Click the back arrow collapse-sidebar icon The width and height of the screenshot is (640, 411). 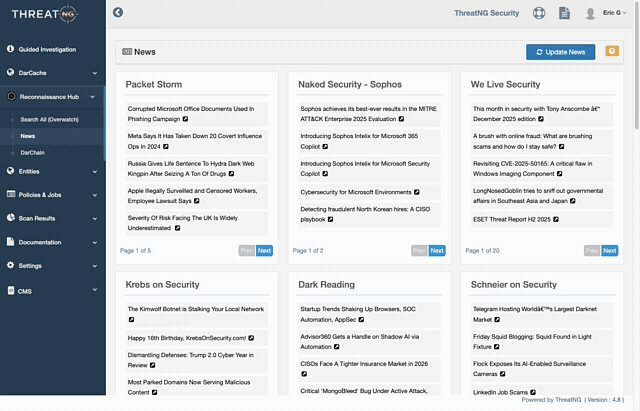coord(118,12)
